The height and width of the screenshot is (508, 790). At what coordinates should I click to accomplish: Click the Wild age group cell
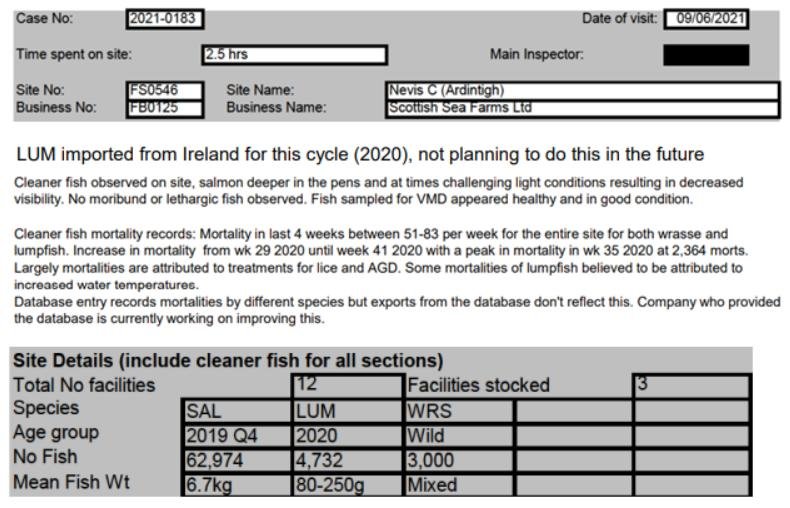[458, 436]
